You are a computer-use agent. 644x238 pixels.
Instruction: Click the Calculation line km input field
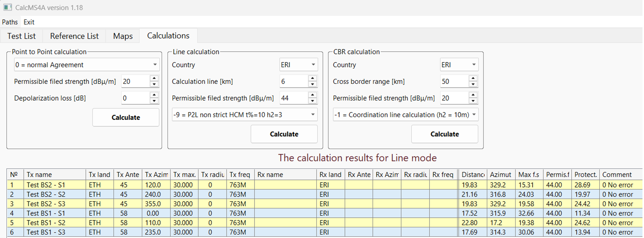[x=294, y=82]
